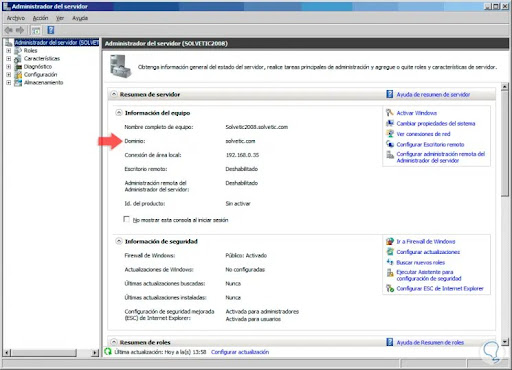Click the show/hide console tree toolbar icon
Image resolution: width=512 pixels, height=370 pixels.
tap(36, 30)
